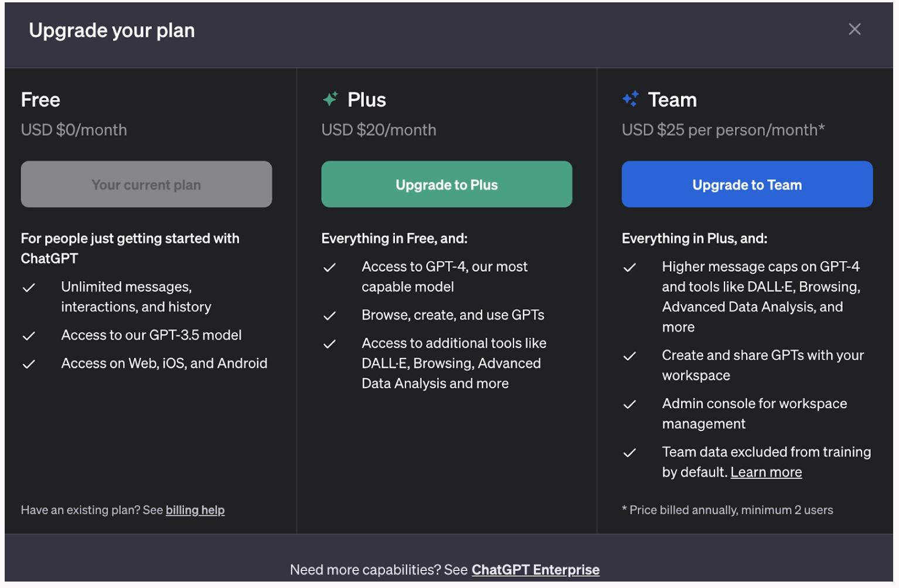Click the Everything in Free, and: text
This screenshot has width=899, height=588.
[394, 238]
